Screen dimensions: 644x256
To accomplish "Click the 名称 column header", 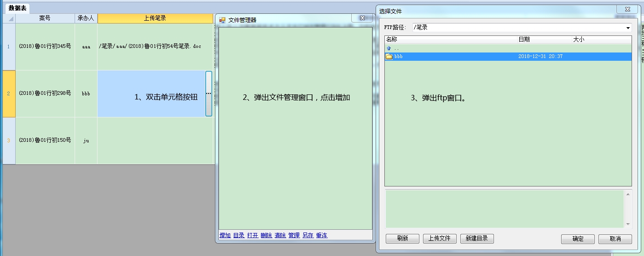I will tap(451, 40).
